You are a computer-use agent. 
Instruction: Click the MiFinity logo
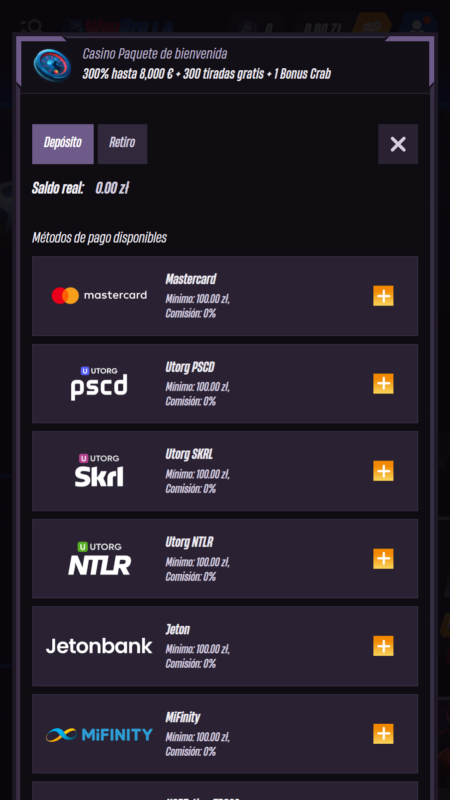point(99,735)
